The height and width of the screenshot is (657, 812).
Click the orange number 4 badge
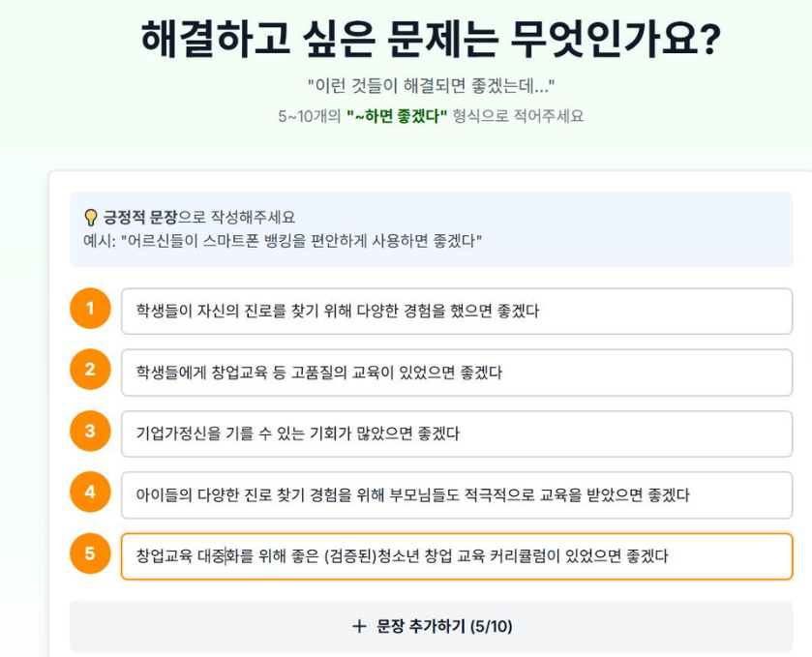click(90, 493)
